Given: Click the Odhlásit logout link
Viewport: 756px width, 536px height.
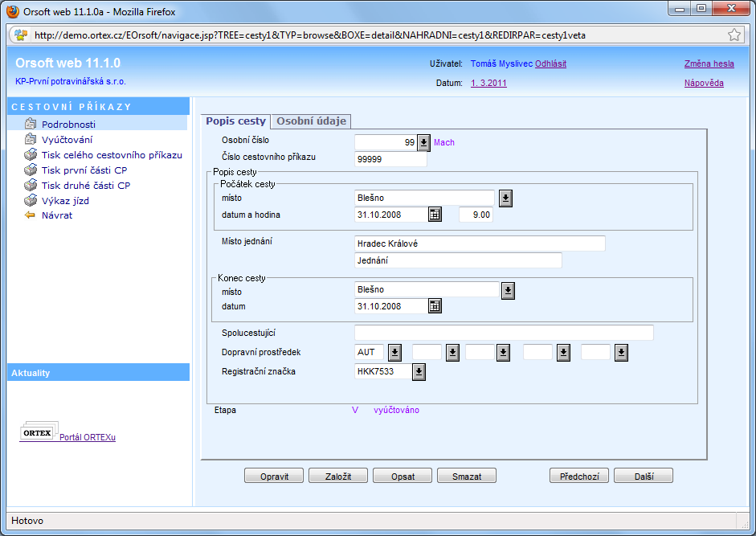Looking at the screenshot, I should click(550, 63).
